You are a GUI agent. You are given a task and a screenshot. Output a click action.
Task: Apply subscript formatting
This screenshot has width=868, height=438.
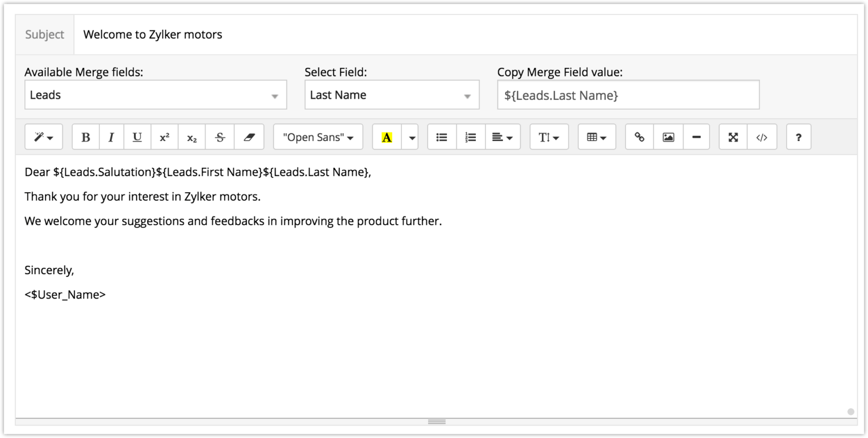point(192,137)
